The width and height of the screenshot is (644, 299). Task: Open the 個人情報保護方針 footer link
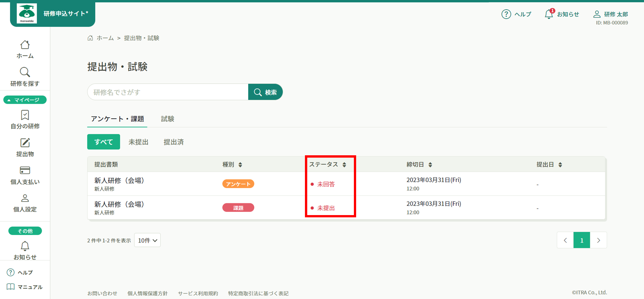point(147,293)
